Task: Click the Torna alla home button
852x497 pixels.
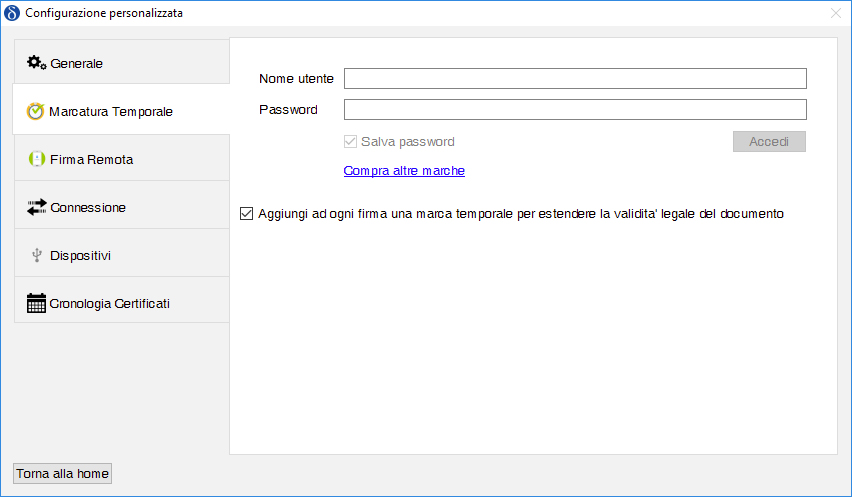Action: (x=62, y=474)
